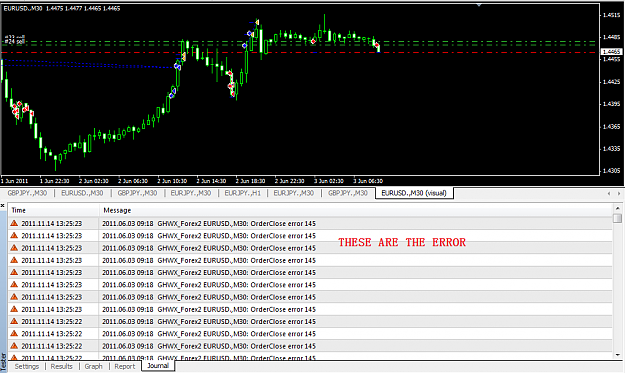Click the journal vertical scrollbar thumb
The width and height of the screenshot is (625, 373).
pyautogui.click(x=617, y=218)
